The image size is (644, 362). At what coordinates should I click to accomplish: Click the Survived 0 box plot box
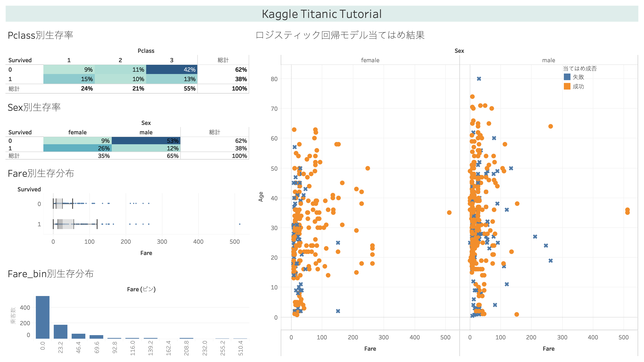[x=59, y=203]
